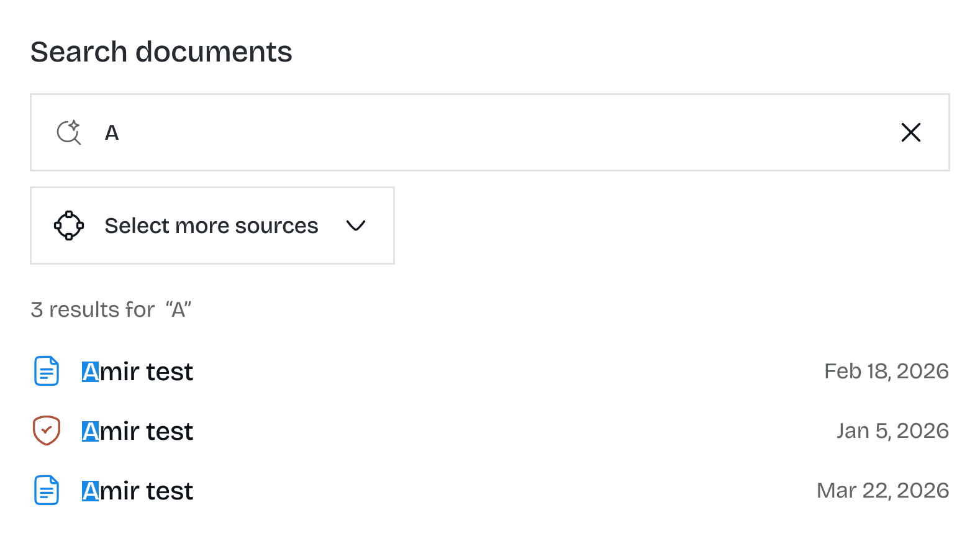The width and height of the screenshot is (980, 533).
Task: Open the Select more sources label
Action: click(x=211, y=225)
